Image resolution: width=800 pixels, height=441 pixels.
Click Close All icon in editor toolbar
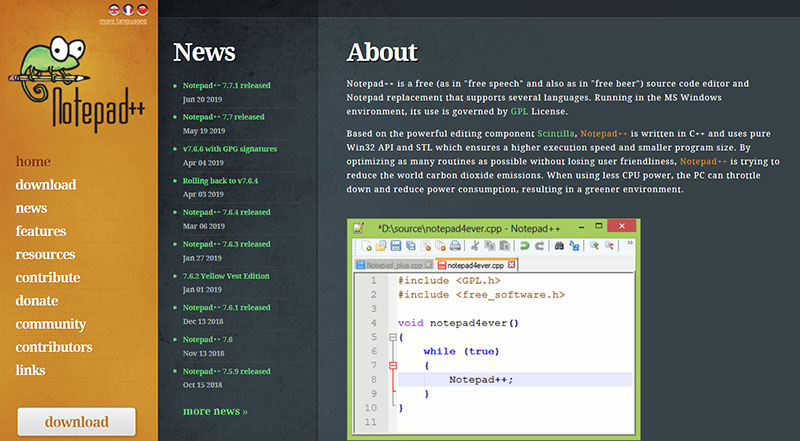coord(440,246)
